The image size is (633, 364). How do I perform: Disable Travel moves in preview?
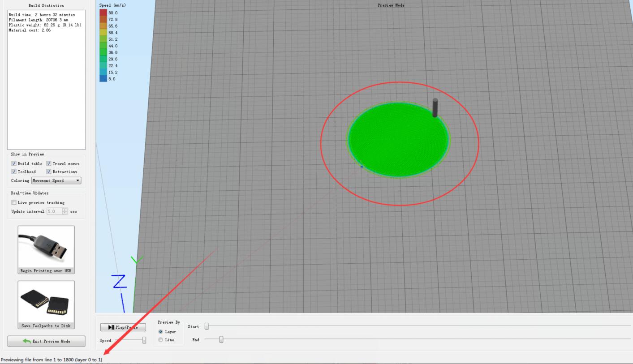point(49,164)
